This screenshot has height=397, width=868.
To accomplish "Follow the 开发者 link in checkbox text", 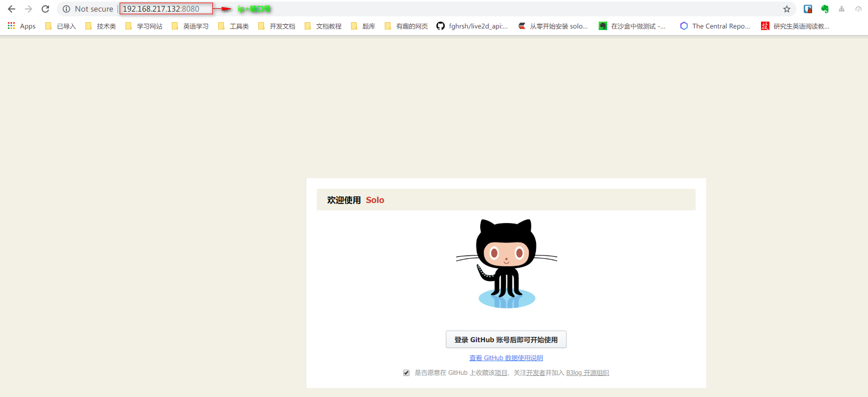I will point(535,373).
